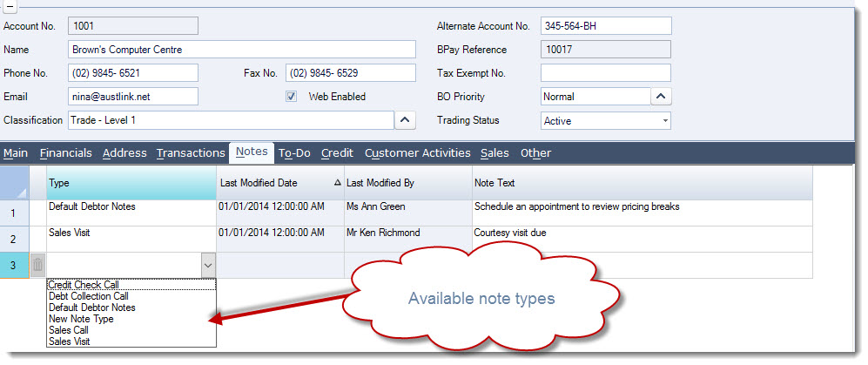Select the grid corner select-all cell
This screenshot has height=365, width=868.
point(15,183)
